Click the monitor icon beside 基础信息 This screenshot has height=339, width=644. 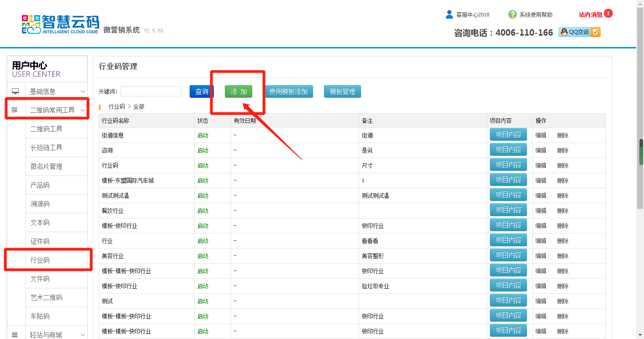click(x=15, y=91)
